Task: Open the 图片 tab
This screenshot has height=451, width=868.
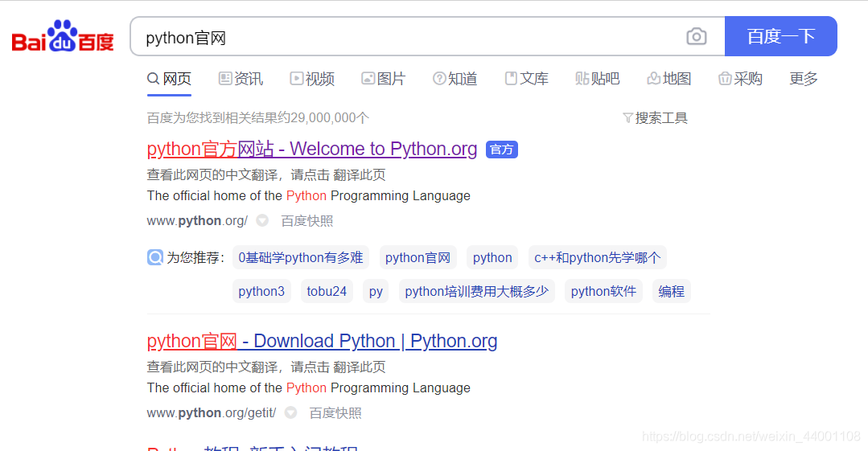Action: (x=383, y=79)
